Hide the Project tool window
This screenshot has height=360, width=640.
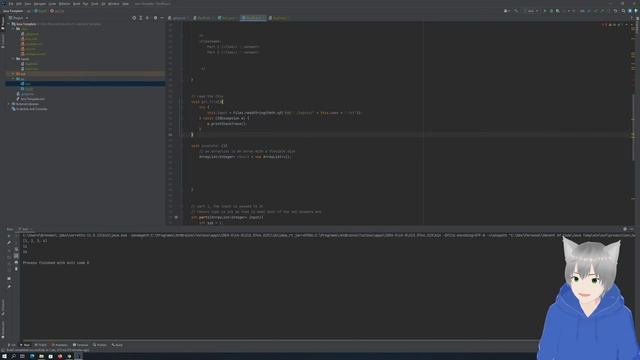(162, 18)
